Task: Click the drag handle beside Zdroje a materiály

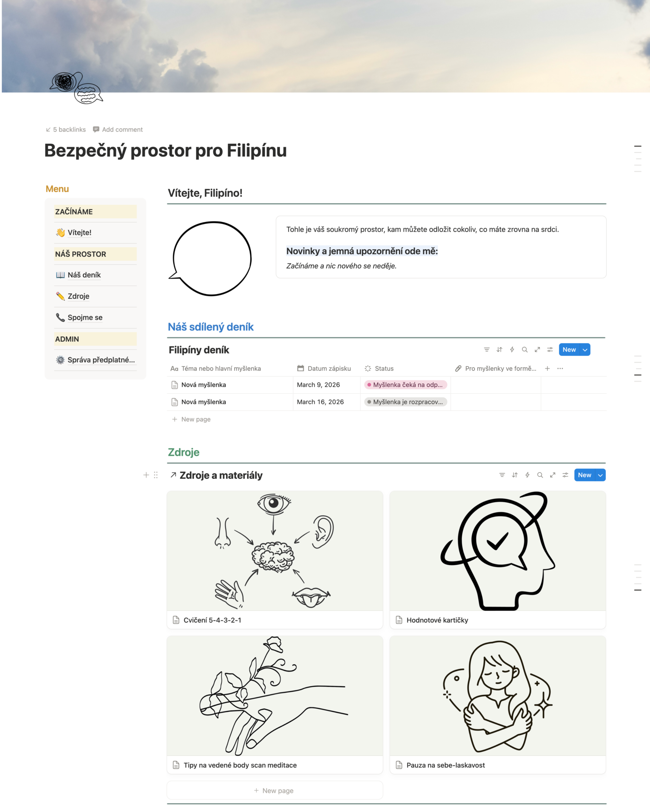Action: pos(156,475)
